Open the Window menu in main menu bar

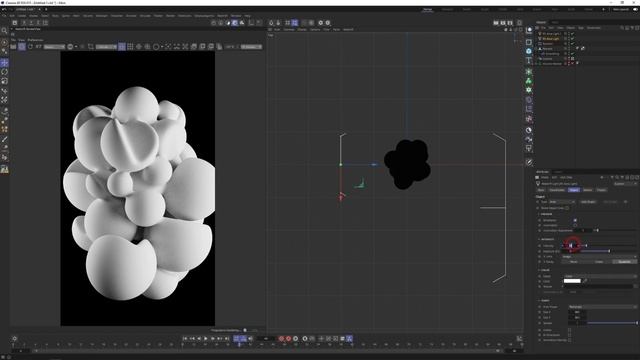236,16
